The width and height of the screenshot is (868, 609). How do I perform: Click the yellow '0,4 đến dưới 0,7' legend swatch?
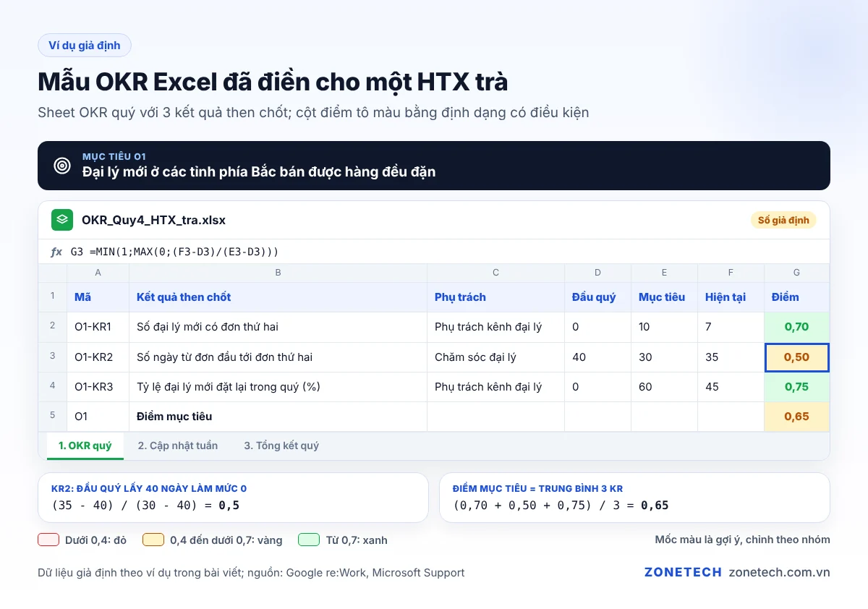click(x=153, y=540)
